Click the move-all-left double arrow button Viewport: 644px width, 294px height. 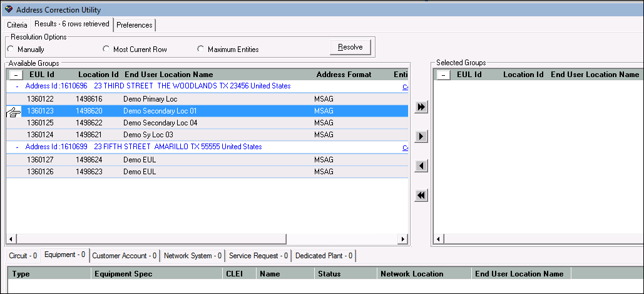click(421, 196)
